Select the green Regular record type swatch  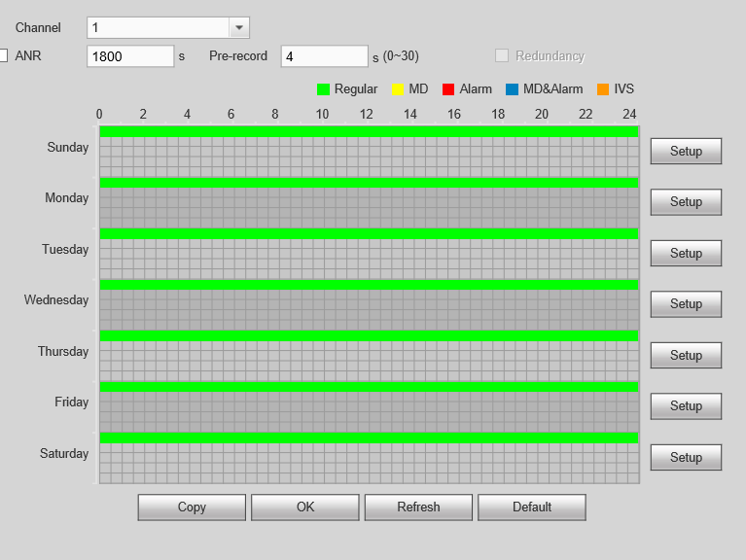coord(324,89)
